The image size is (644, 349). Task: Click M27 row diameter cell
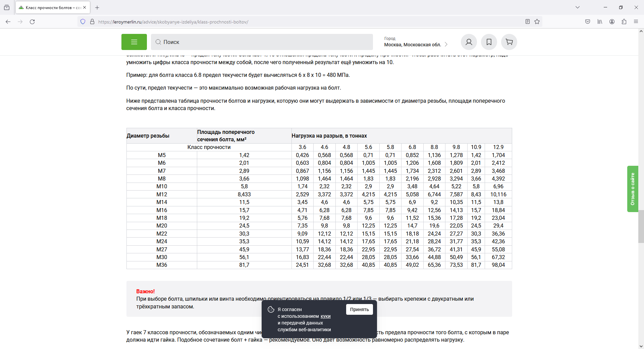(162, 249)
